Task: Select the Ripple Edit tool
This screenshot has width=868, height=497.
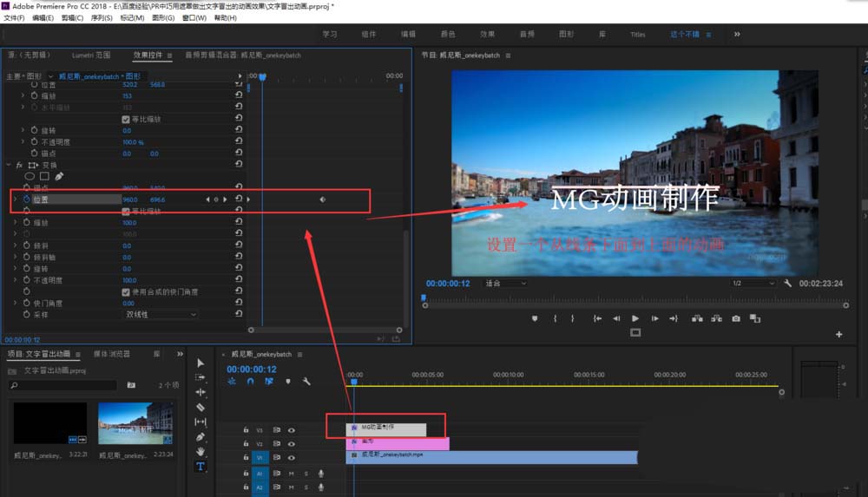Action: (x=201, y=392)
